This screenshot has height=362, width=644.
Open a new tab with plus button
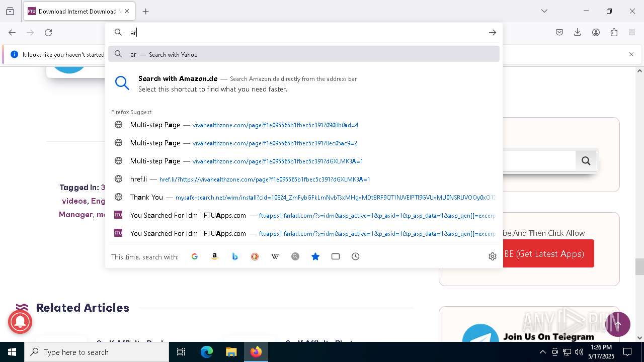click(146, 11)
